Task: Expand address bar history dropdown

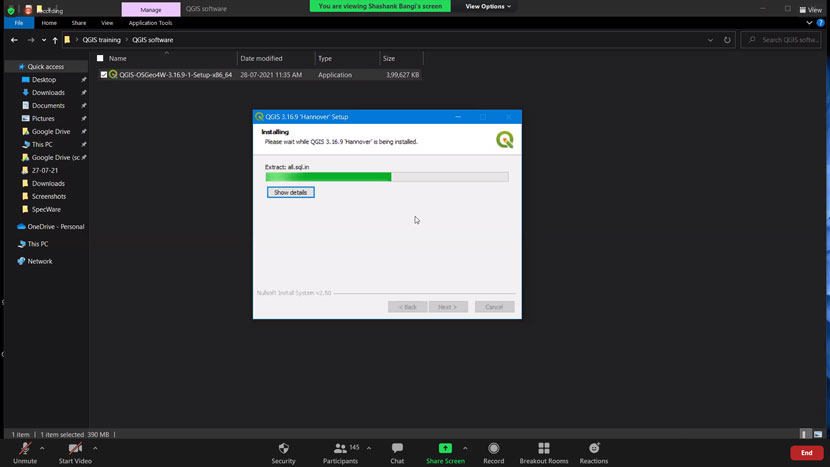Action: click(x=710, y=40)
